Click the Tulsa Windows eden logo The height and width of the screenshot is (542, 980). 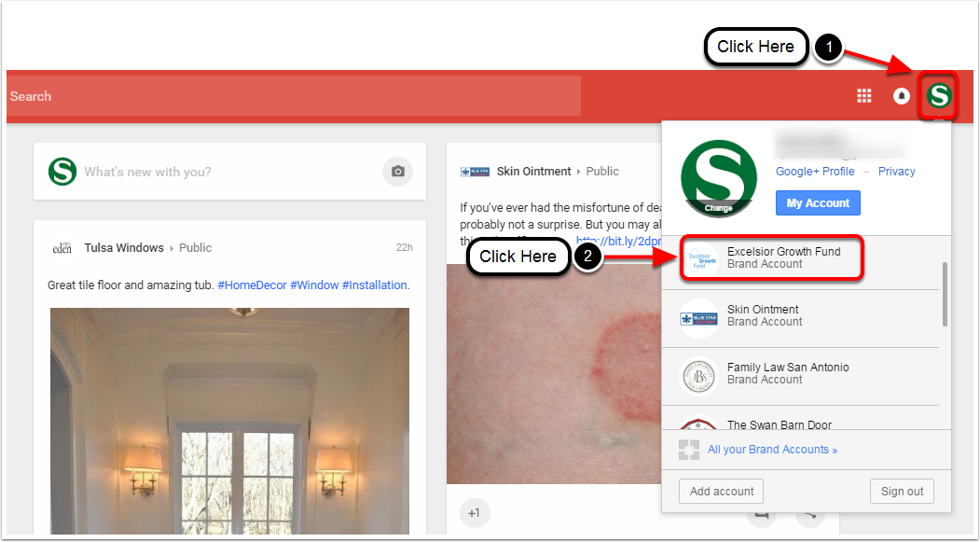tap(62, 247)
